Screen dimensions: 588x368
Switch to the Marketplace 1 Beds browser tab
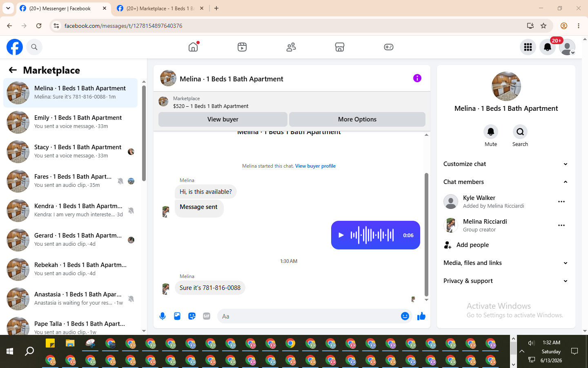[160, 8]
